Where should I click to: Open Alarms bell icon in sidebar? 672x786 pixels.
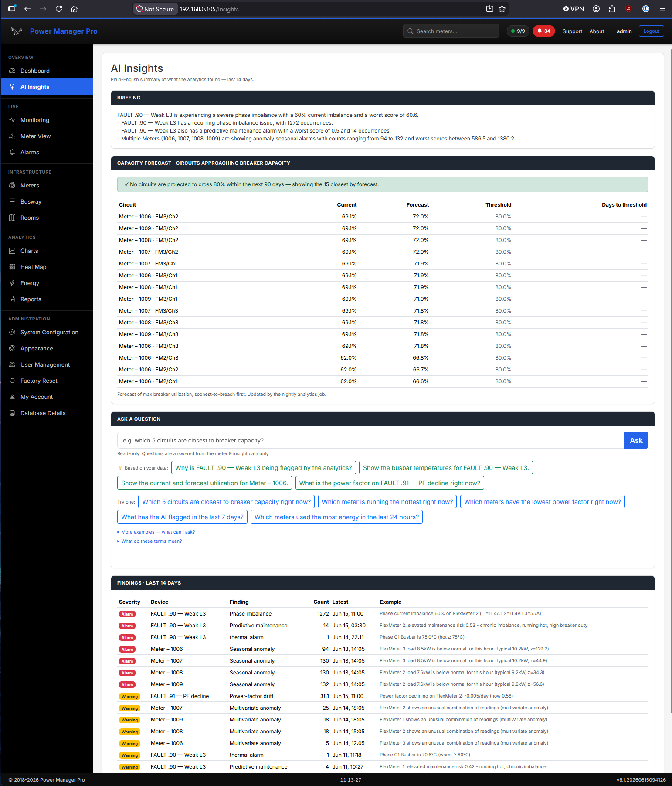12,152
